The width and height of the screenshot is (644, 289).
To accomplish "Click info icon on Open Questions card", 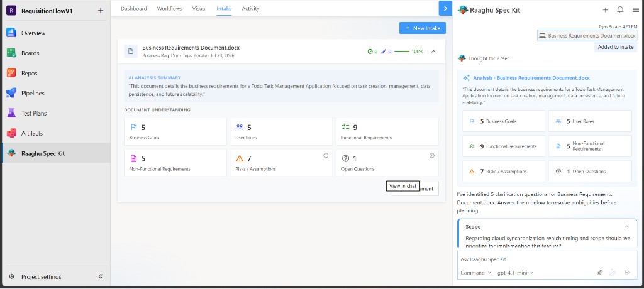I will tap(431, 156).
